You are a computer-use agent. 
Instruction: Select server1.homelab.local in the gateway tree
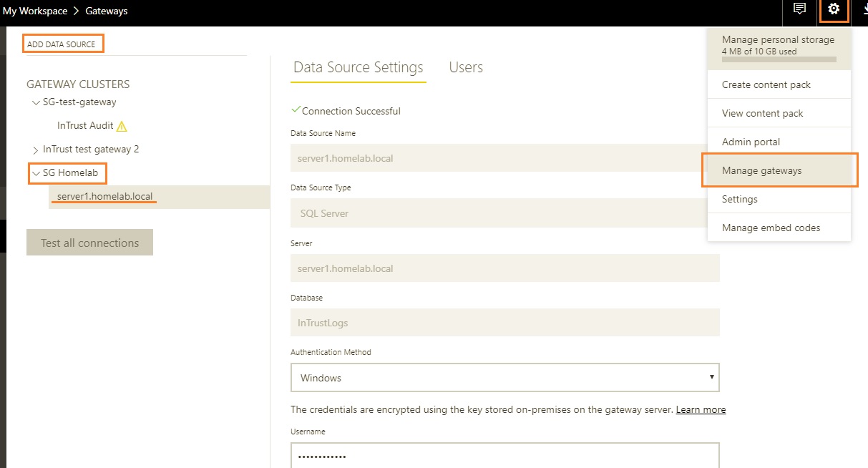coord(105,196)
